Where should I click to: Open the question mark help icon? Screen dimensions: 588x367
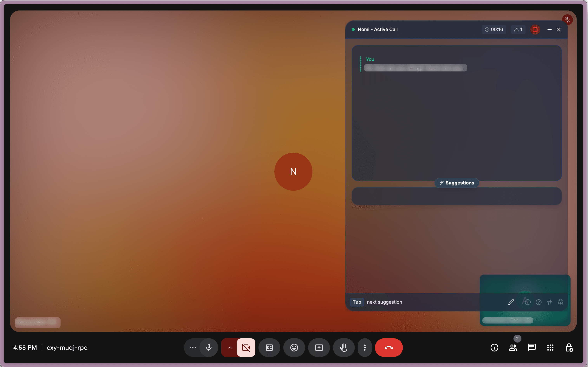click(x=539, y=302)
